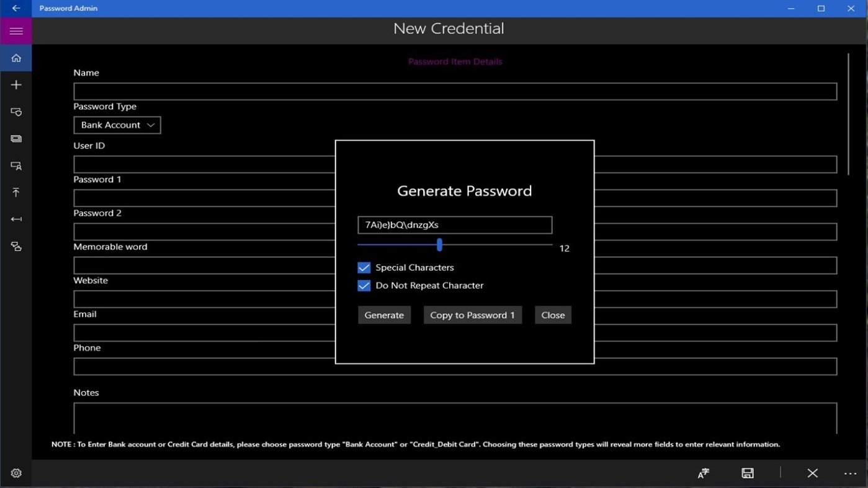Adjust the password length slider
The height and width of the screenshot is (488, 868).
tap(439, 245)
